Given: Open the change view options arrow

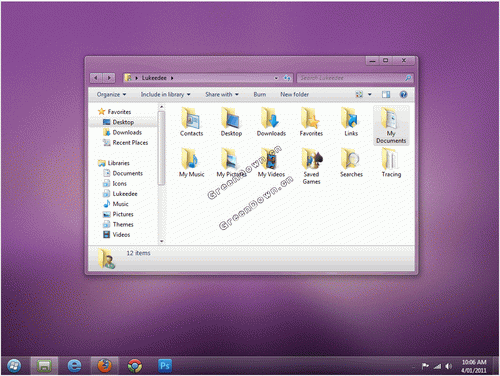Looking at the screenshot, I should tap(369, 95).
